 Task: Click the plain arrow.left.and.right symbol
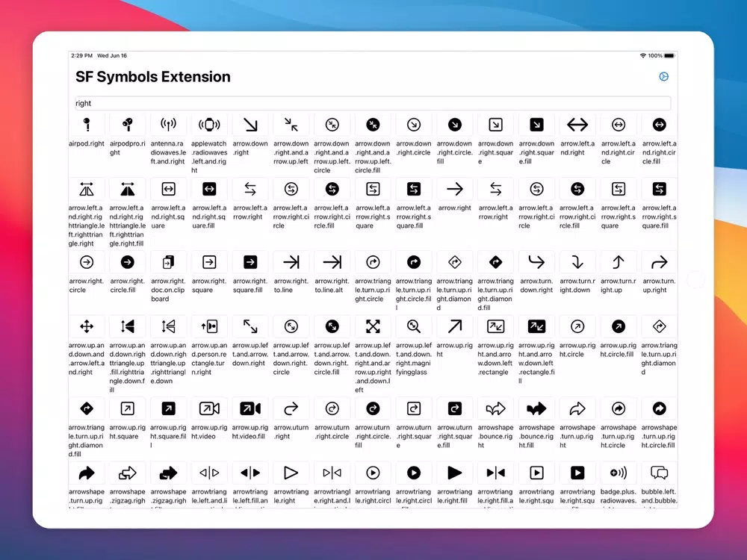point(577,125)
